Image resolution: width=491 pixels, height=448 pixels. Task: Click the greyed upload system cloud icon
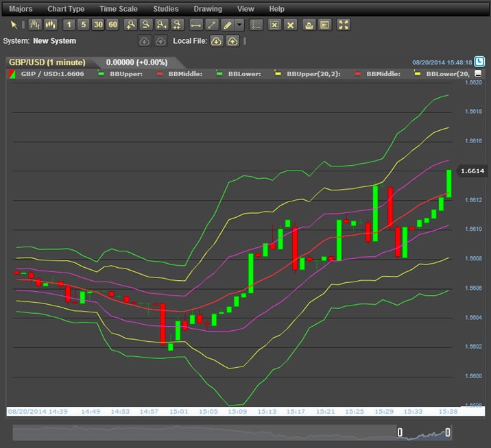coord(160,41)
